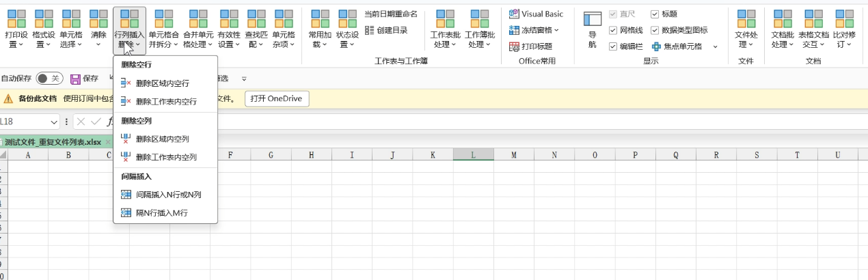Screen dimensions: 868x280
Task: Choose 隔N行插入M行 from the menu
Action: coord(165,213)
